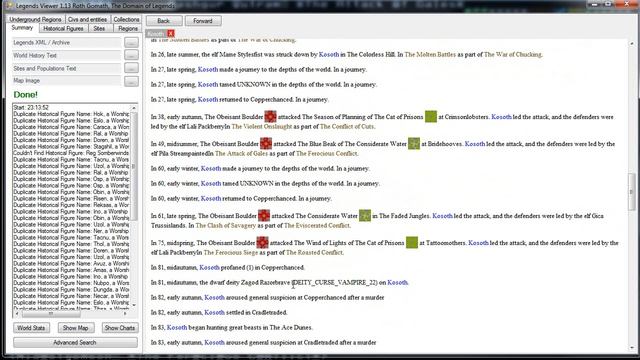Browse for Legends XML / Archive file
This screenshot has height=360, width=640.
click(131, 42)
